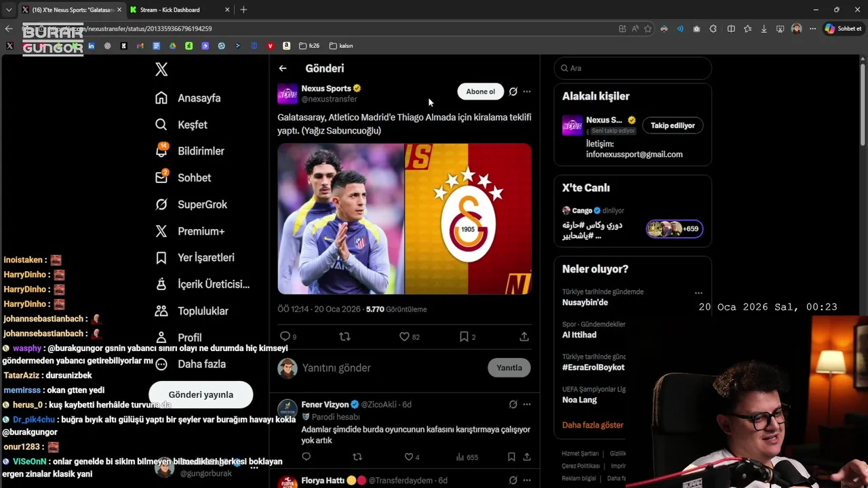868x488 pixels.
Task: Open Topluluklar communities
Action: click(191, 311)
